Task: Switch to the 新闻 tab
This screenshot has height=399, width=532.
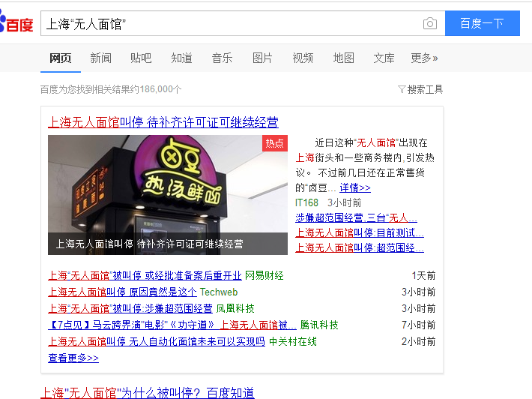Action: pos(100,58)
